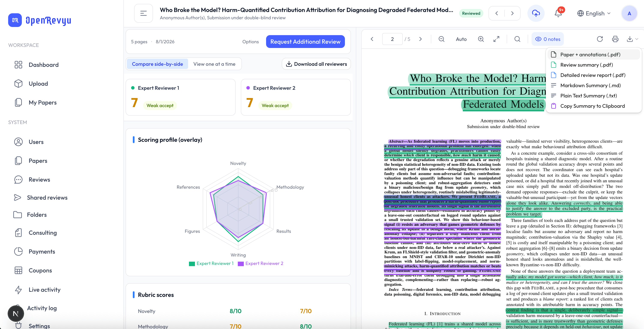Screen dimensions: 644x329
Task: Toggle Expert Reviewer 2 chart legend
Action: pyautogui.click(x=261, y=263)
